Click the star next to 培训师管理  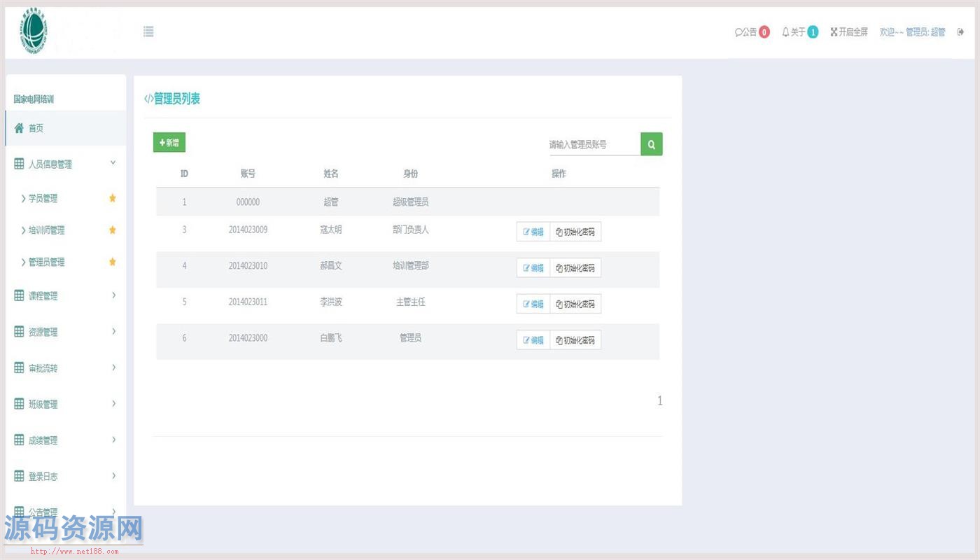(113, 230)
